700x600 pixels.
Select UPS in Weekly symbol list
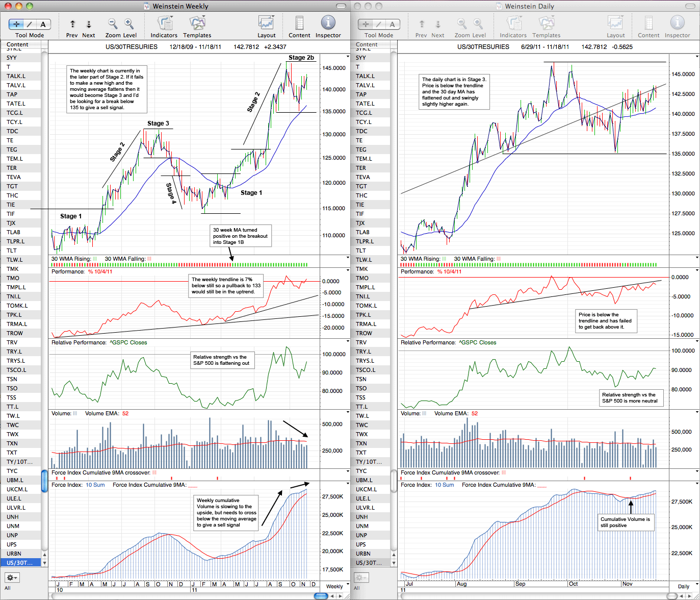(20, 544)
